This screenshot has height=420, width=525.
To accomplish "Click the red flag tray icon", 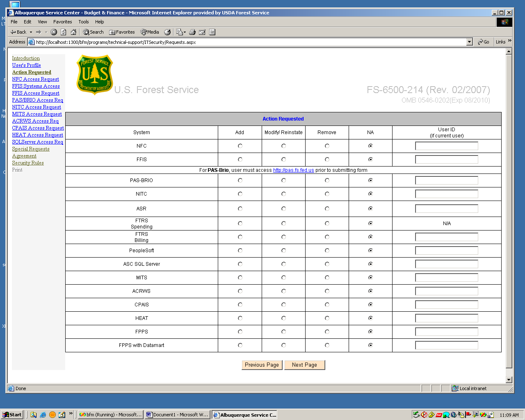I will pyautogui.click(x=468, y=415).
